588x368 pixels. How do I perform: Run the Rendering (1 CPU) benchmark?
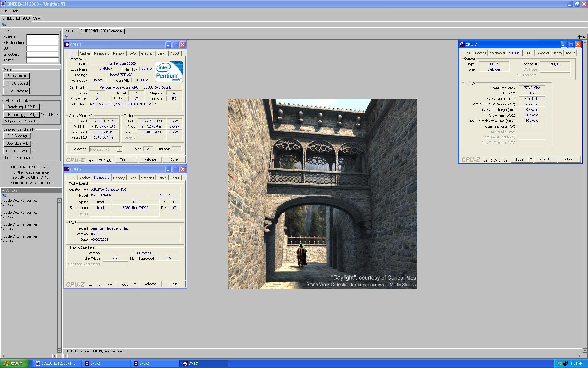21,107
